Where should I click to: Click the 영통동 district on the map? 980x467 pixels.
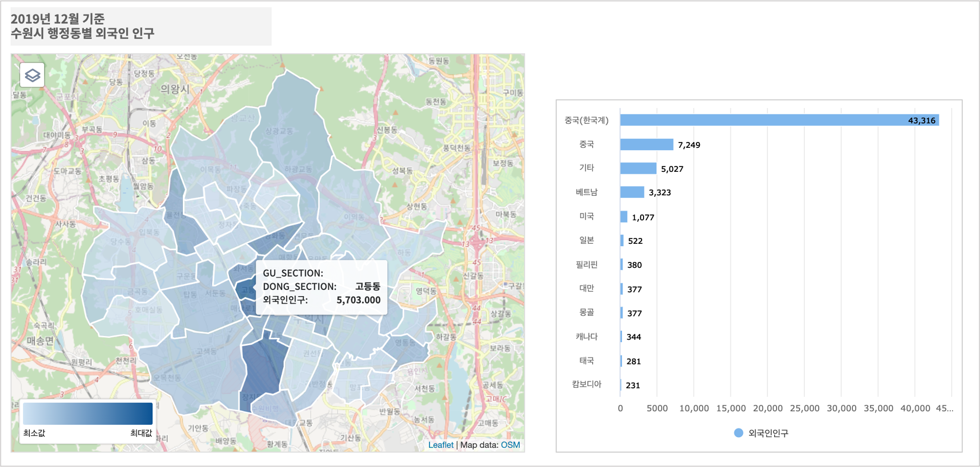point(405,342)
